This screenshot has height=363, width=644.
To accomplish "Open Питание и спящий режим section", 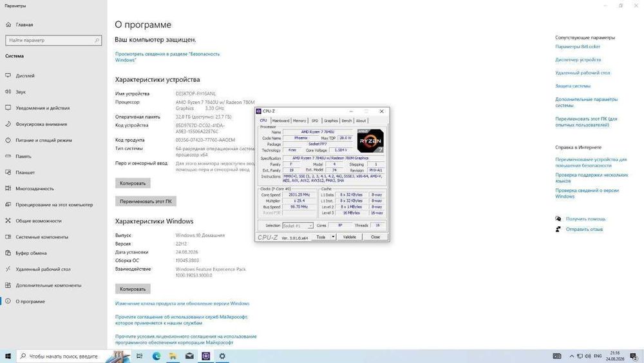I will tap(39, 140).
